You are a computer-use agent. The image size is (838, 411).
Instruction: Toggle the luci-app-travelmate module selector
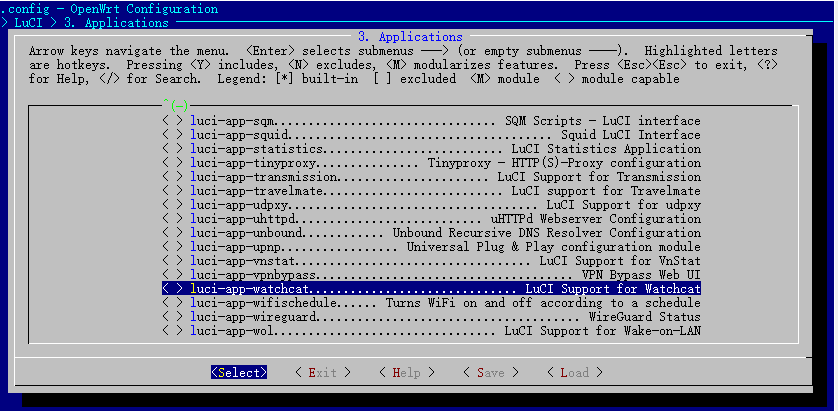(173, 191)
